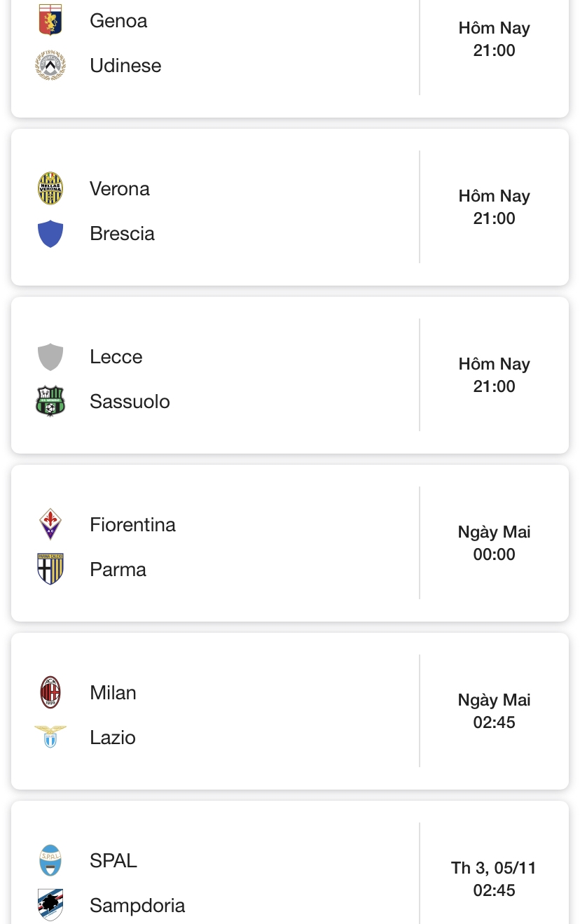Click the Hellas Verona yellow crest
580x924 pixels.
click(x=50, y=188)
